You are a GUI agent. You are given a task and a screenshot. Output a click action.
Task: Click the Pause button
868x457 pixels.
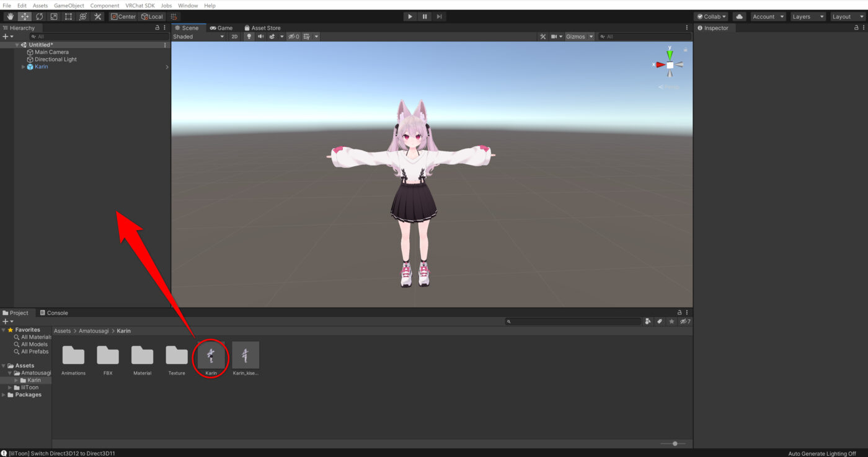point(425,17)
